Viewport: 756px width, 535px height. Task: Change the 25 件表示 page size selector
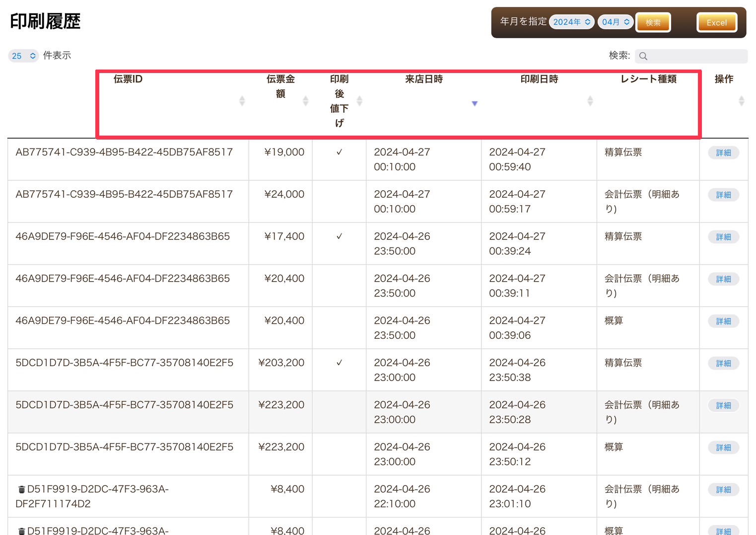(23, 56)
